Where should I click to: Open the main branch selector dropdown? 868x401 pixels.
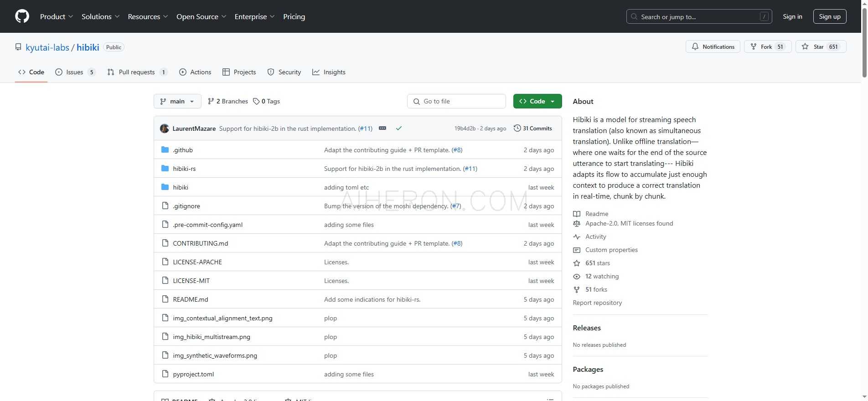pyautogui.click(x=177, y=101)
